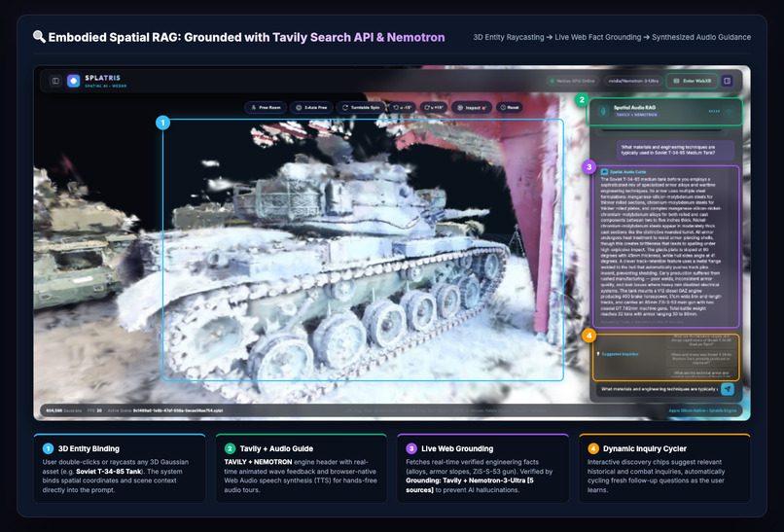Click the magnifier icon in the page title
The width and height of the screenshot is (784, 532).
39,37
